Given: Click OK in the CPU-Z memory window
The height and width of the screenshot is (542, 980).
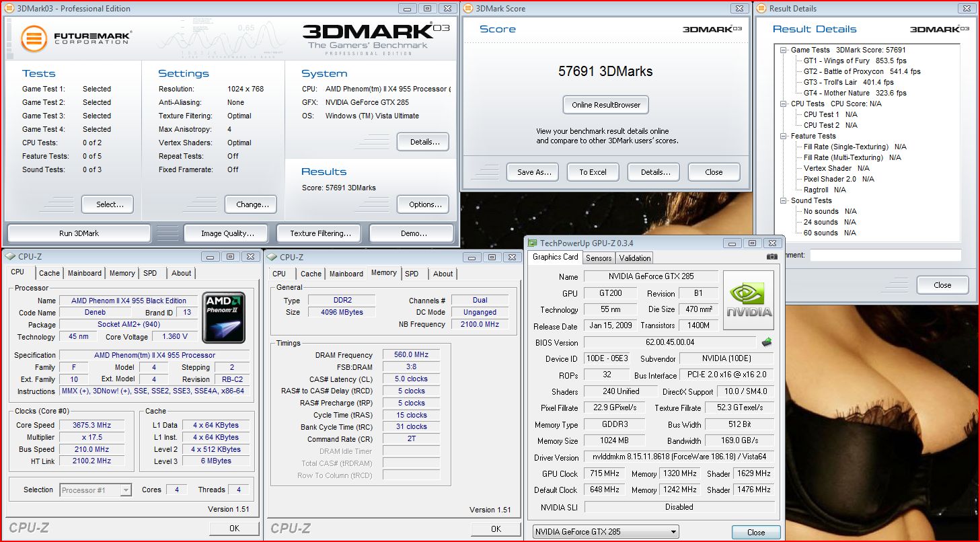Looking at the screenshot, I should coord(496,529).
